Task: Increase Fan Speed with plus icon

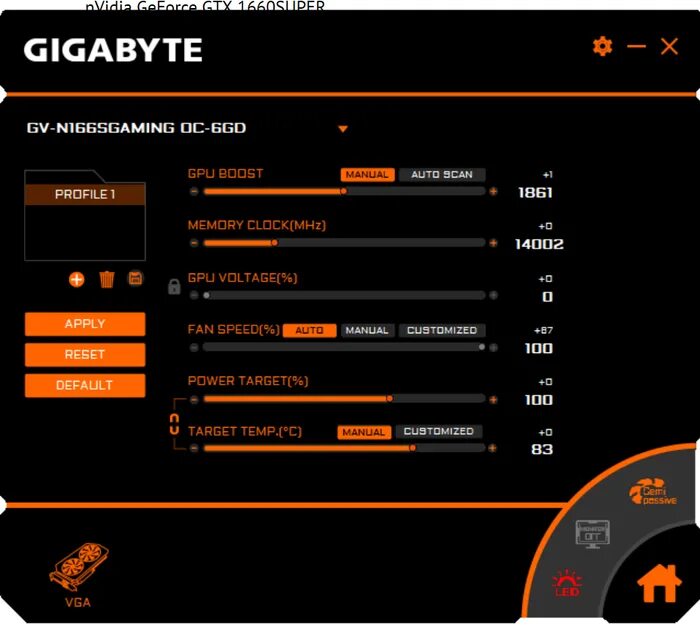Action: tap(493, 347)
